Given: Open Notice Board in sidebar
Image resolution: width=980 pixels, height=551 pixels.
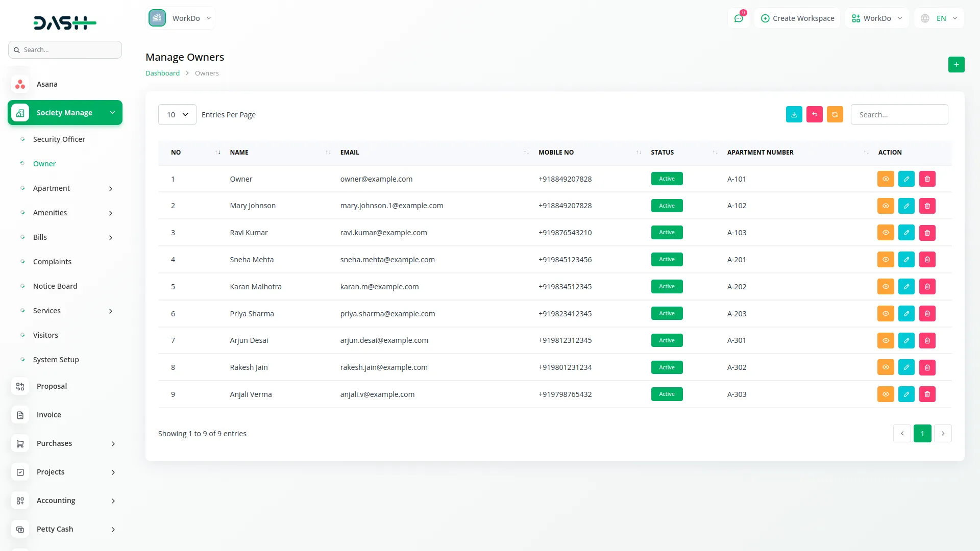Looking at the screenshot, I should (55, 286).
